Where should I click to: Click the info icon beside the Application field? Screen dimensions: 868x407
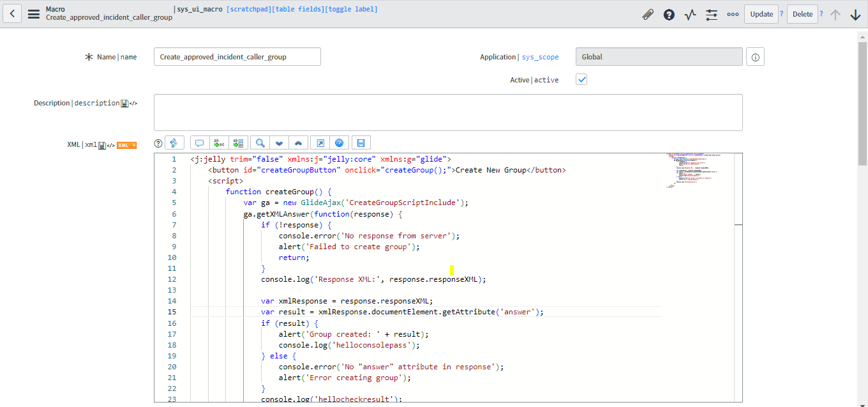pos(755,56)
